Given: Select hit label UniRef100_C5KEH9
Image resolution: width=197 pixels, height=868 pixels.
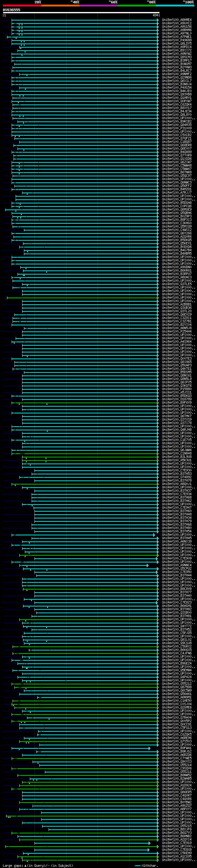Looking at the screenshot, I should pyautogui.click(x=177, y=853).
